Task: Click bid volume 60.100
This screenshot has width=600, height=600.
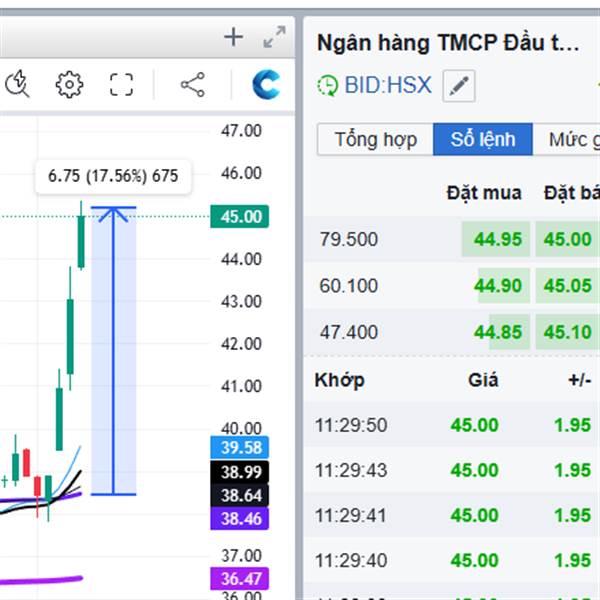Action: point(349,286)
